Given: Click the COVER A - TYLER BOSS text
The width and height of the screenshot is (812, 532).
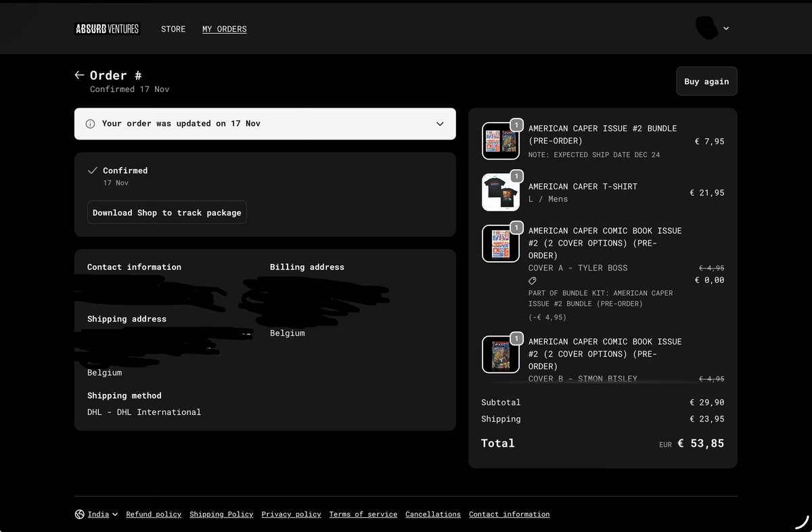Looking at the screenshot, I should pos(578,268).
